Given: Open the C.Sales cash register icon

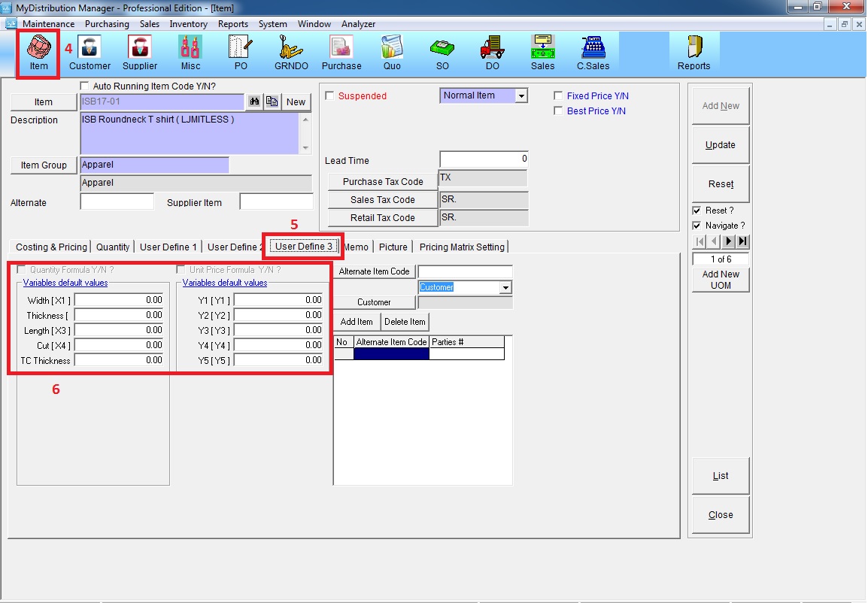Looking at the screenshot, I should pyautogui.click(x=593, y=53).
